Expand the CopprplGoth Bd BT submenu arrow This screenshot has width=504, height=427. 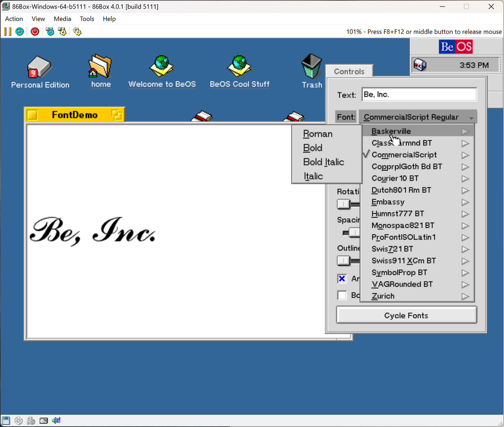tap(465, 167)
